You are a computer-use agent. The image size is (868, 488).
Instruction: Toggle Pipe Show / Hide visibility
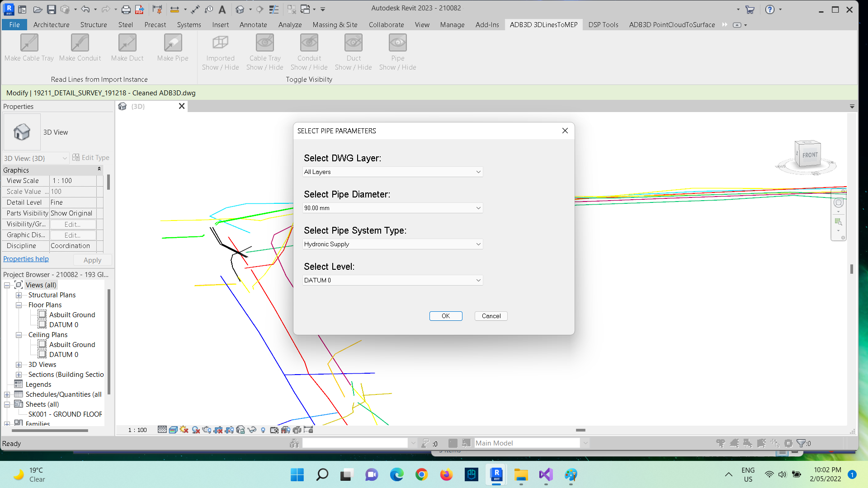point(397,43)
